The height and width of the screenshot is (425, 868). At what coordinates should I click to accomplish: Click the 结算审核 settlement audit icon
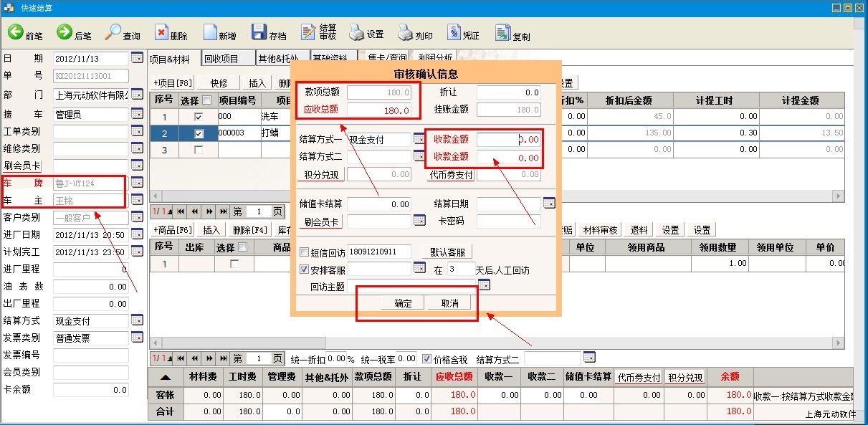click(309, 33)
